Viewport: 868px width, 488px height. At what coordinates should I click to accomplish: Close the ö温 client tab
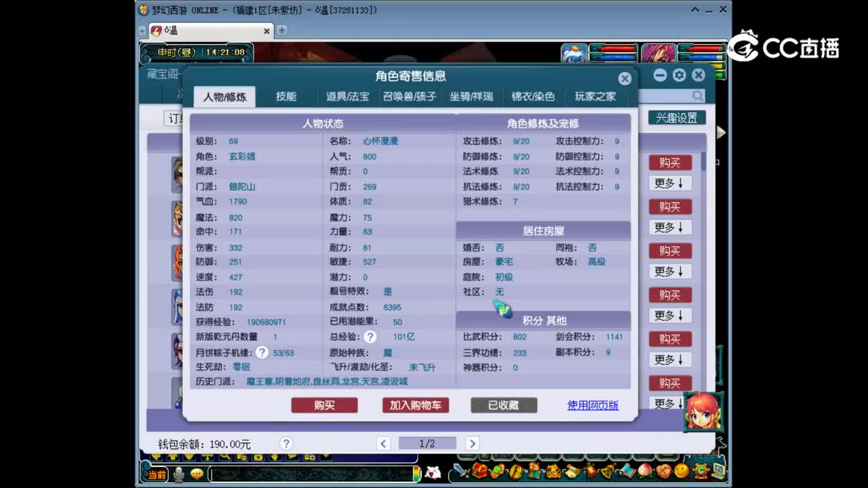(267, 30)
